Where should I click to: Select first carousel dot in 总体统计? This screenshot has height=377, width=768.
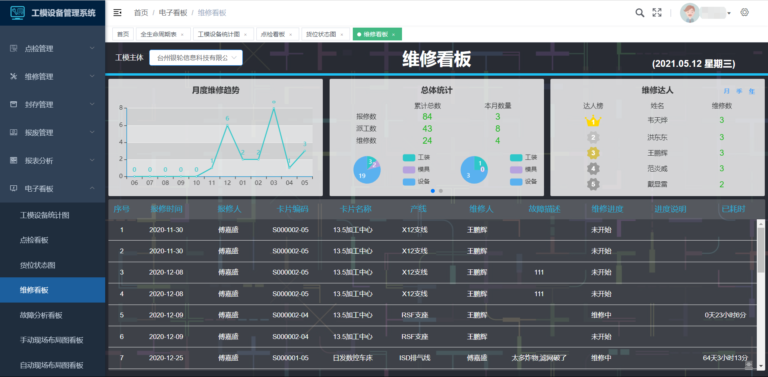point(432,191)
